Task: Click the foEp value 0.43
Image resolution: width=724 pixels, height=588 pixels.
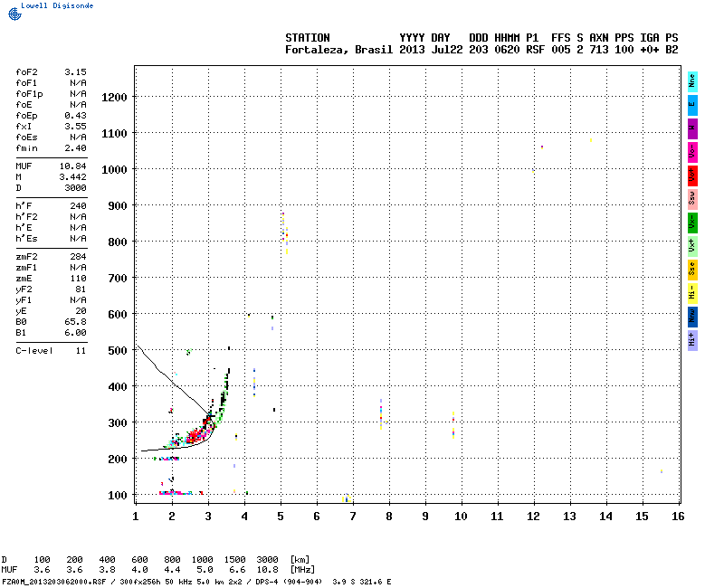Action: [x=75, y=116]
